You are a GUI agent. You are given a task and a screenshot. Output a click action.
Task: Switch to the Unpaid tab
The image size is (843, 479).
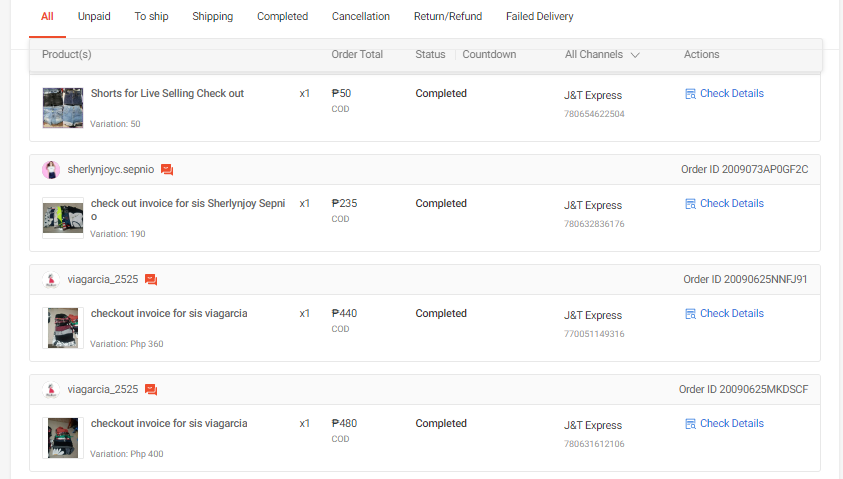tap(94, 17)
